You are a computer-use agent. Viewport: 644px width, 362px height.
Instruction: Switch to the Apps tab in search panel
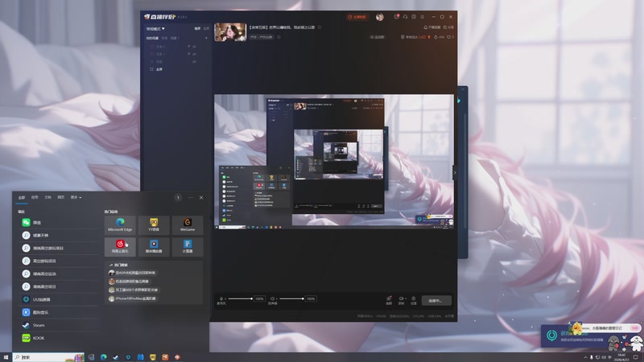click(35, 197)
